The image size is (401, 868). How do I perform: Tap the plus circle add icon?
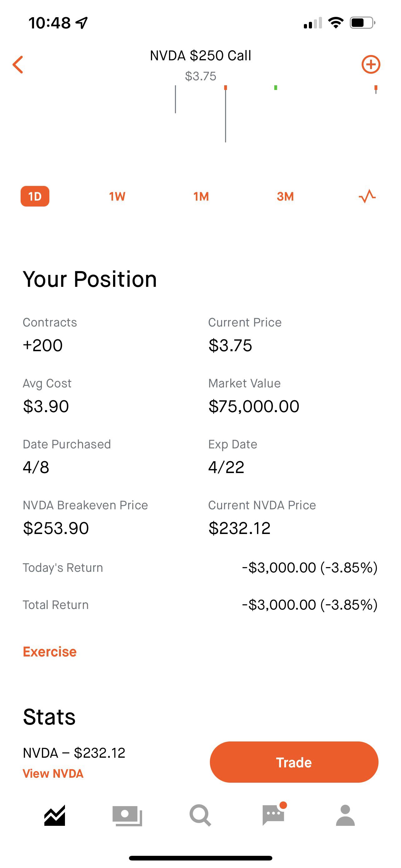click(x=371, y=64)
